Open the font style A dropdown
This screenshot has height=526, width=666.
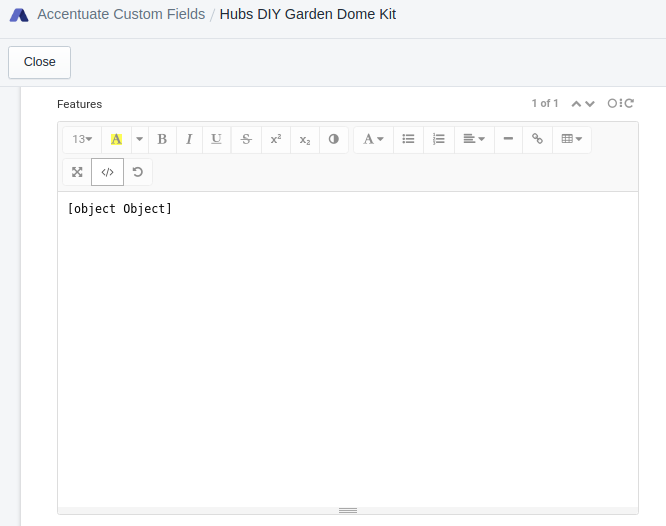[373, 139]
